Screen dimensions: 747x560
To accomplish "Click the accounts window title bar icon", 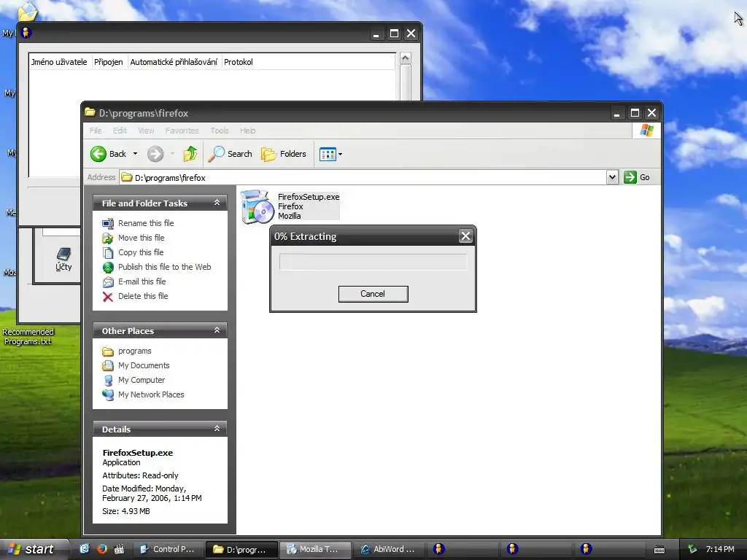I will 26,32.
